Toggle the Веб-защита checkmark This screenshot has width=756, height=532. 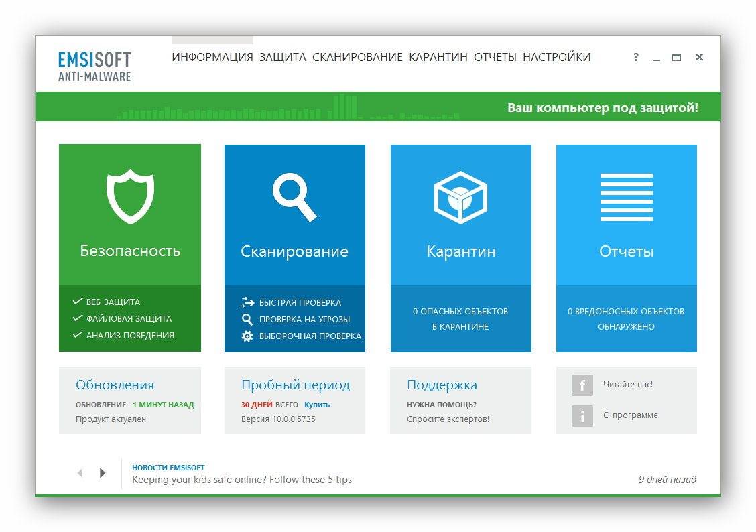(78, 302)
